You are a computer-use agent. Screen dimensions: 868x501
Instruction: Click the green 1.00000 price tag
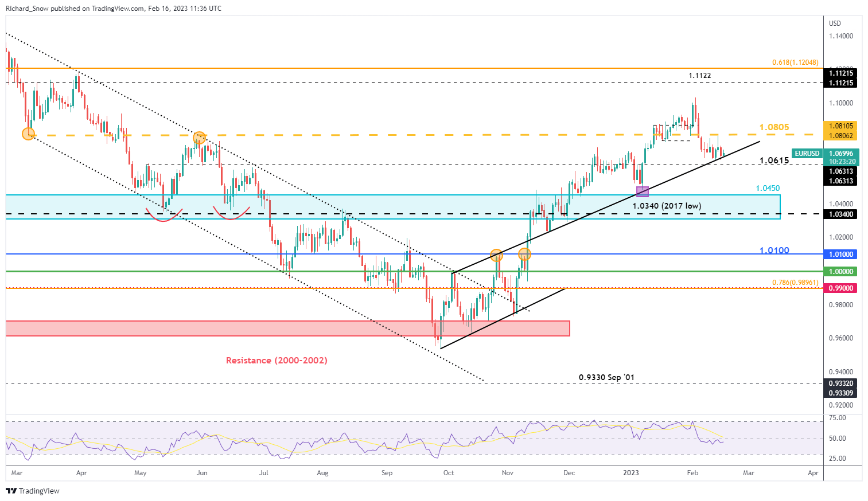pyautogui.click(x=840, y=272)
